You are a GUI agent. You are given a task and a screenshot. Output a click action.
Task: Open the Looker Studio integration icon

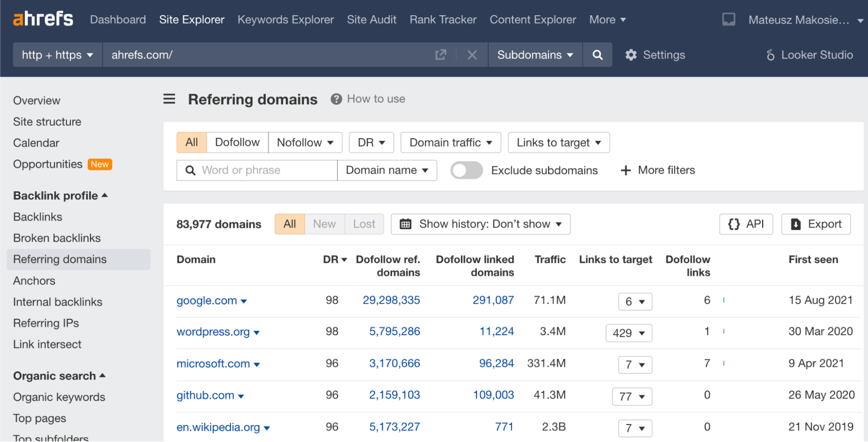click(x=771, y=55)
